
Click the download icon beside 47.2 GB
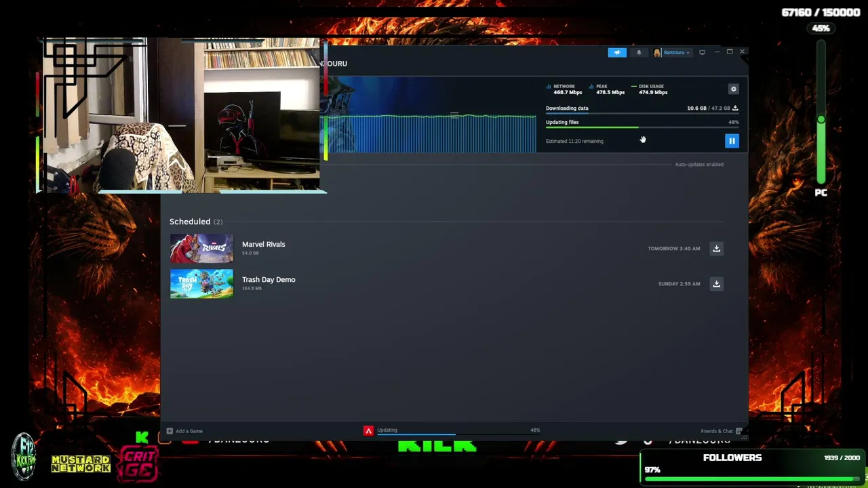(735, 108)
